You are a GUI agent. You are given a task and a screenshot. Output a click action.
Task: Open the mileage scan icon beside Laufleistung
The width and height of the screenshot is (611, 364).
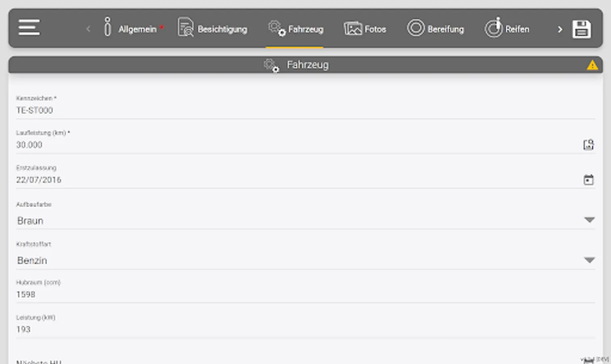coord(588,145)
